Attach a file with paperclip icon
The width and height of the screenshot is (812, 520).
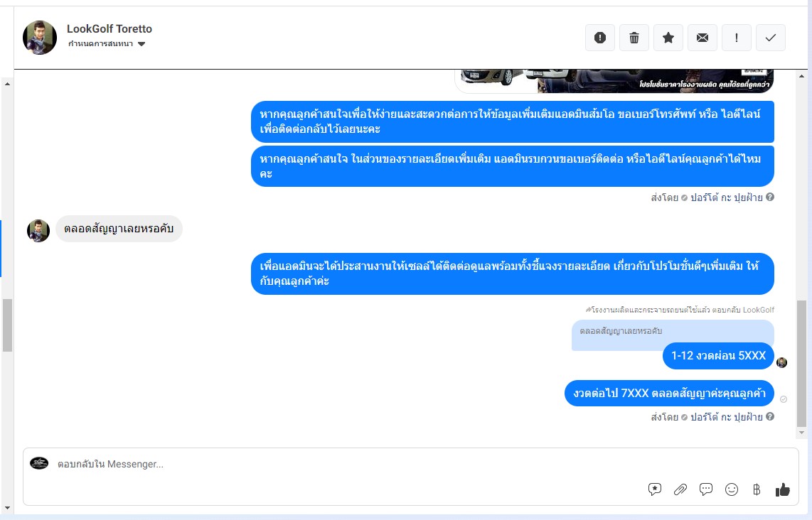click(x=680, y=489)
